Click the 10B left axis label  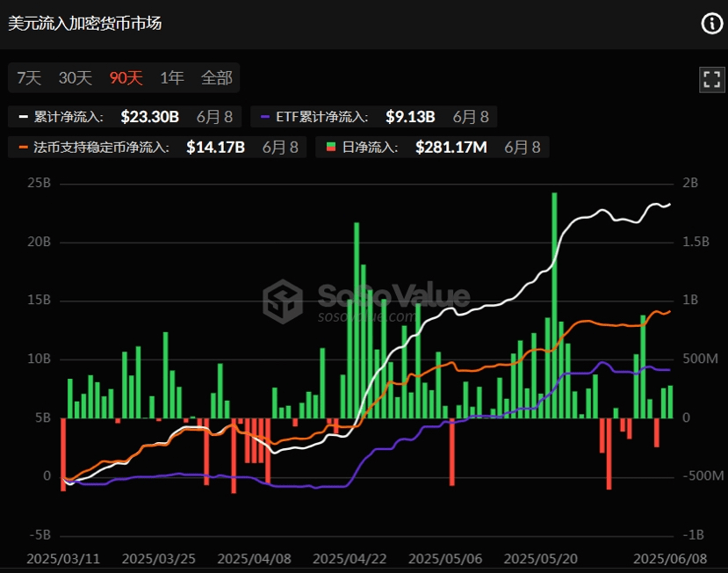[x=39, y=359]
